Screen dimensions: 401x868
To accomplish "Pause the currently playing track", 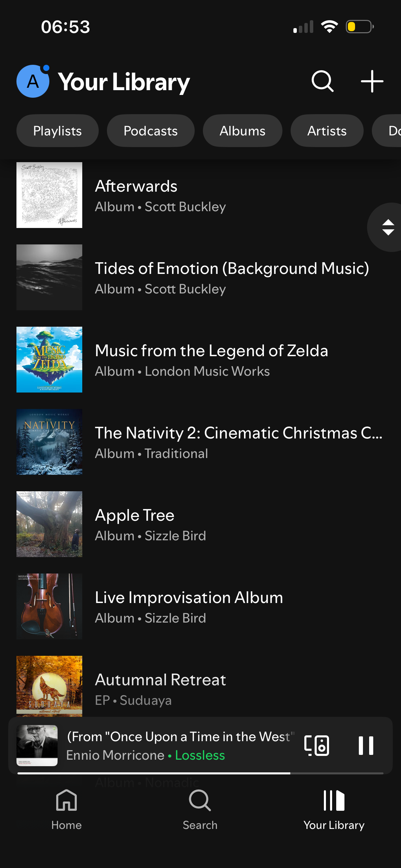I will click(366, 745).
